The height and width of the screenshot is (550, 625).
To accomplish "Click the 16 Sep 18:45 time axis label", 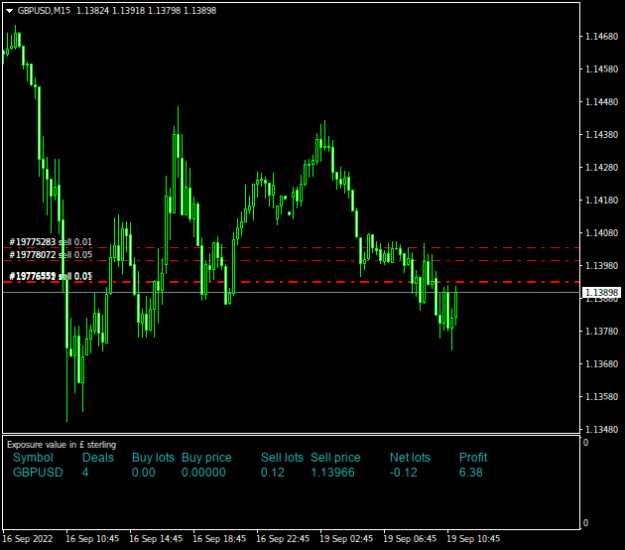I will click(219, 539).
